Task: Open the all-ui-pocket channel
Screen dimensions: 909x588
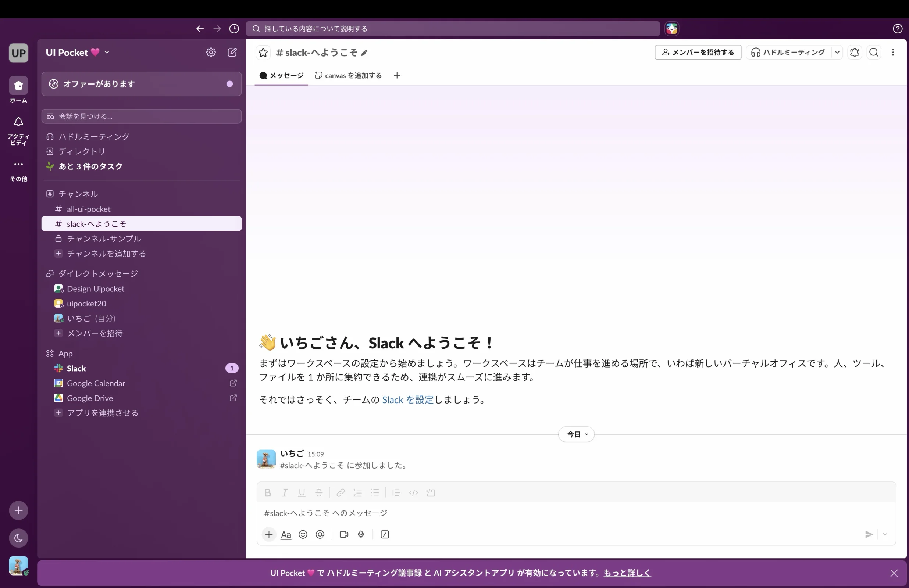Action: 141,209
